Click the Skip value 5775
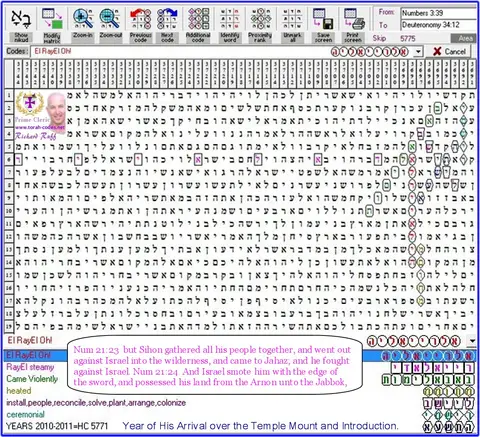 [x=408, y=39]
